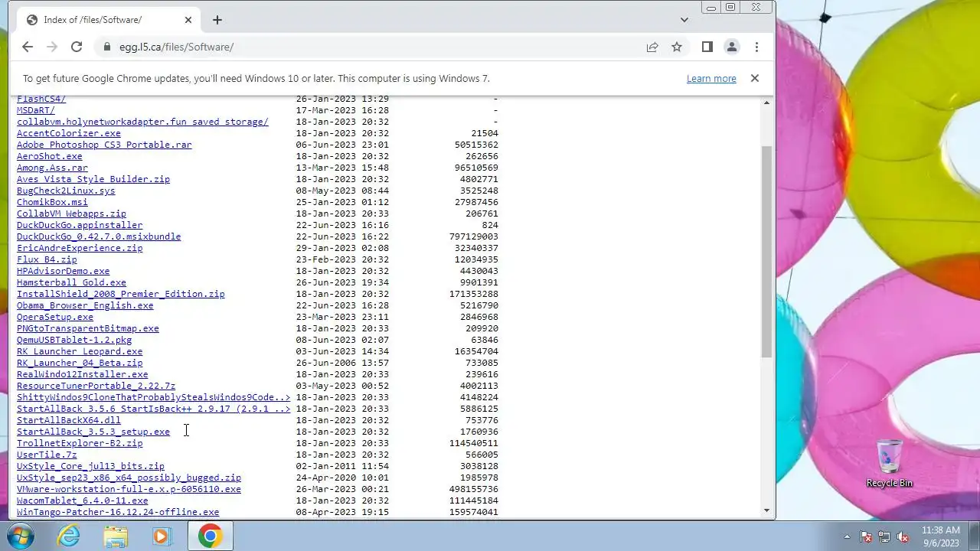This screenshot has height=551, width=980.
Task: Launch Windows Media Player from taskbar
Action: pos(162,536)
